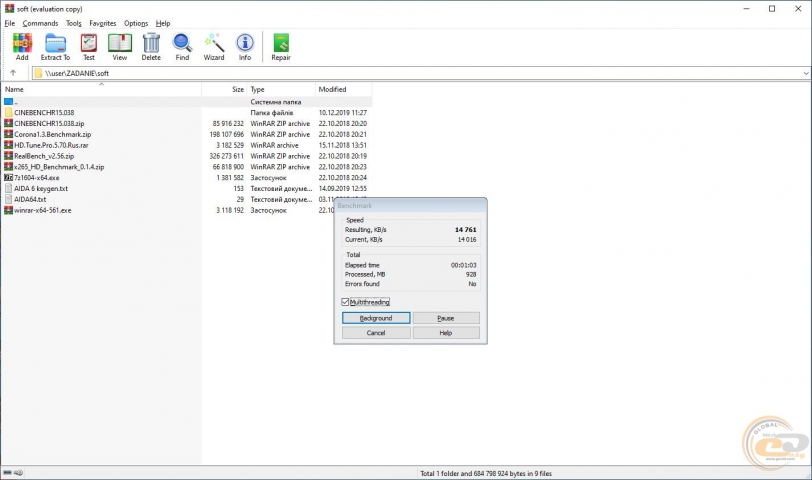Click the size value 198 107 696
The height and width of the screenshot is (480, 812).
click(226, 134)
